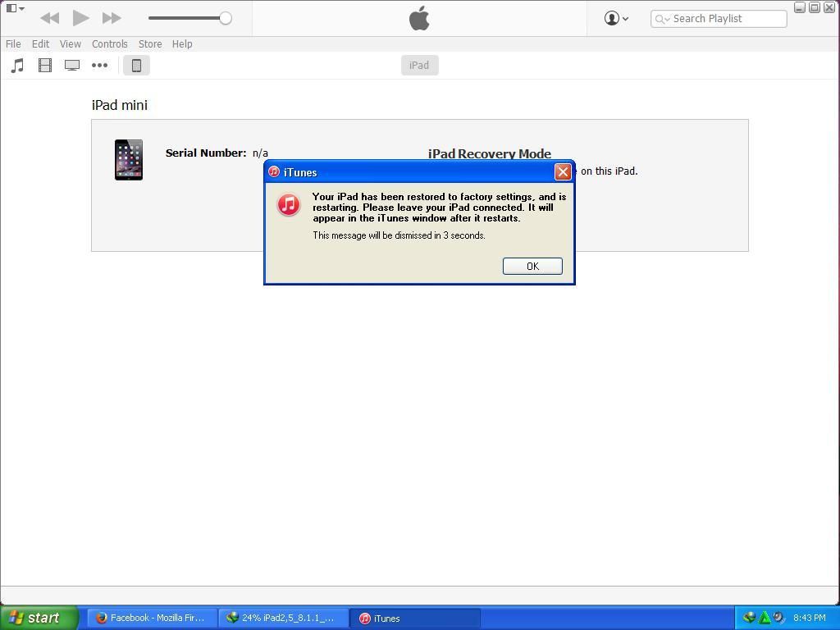Close the iTunes restore dialog
This screenshot has height=630, width=840.
563,171
